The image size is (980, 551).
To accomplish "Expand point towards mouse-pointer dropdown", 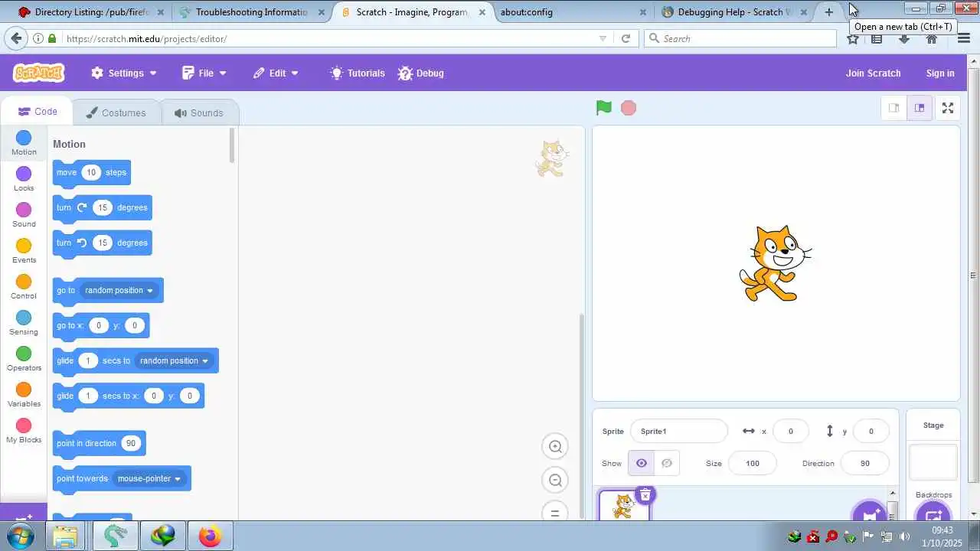I will pyautogui.click(x=149, y=478).
